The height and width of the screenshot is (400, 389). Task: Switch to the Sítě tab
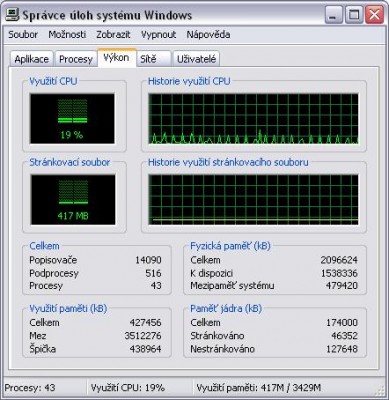153,59
